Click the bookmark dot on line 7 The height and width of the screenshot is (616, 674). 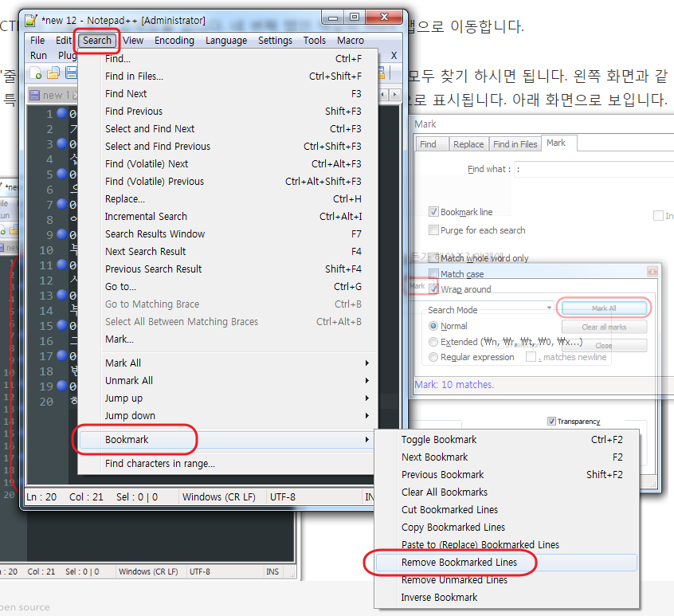(x=62, y=204)
